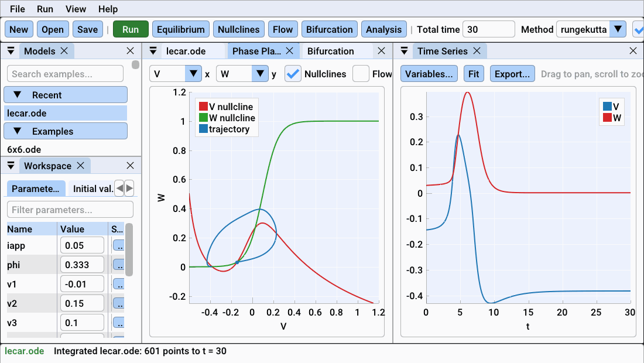Click the Models list scrollbar

point(136,65)
